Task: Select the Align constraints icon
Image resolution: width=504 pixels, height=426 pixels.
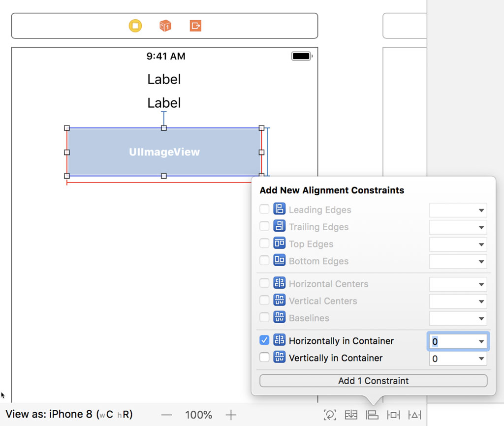Action: click(372, 415)
